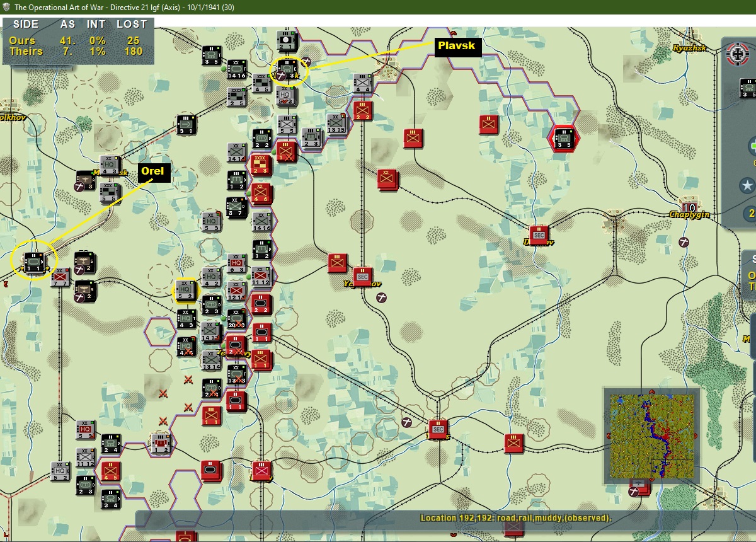Select the red SEC unit west of Chaplygin

click(539, 235)
